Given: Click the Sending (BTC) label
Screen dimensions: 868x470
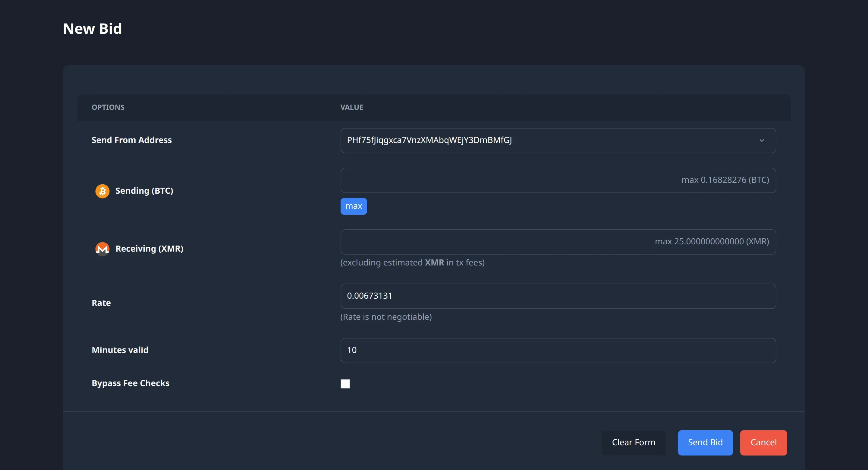Looking at the screenshot, I should tap(144, 191).
